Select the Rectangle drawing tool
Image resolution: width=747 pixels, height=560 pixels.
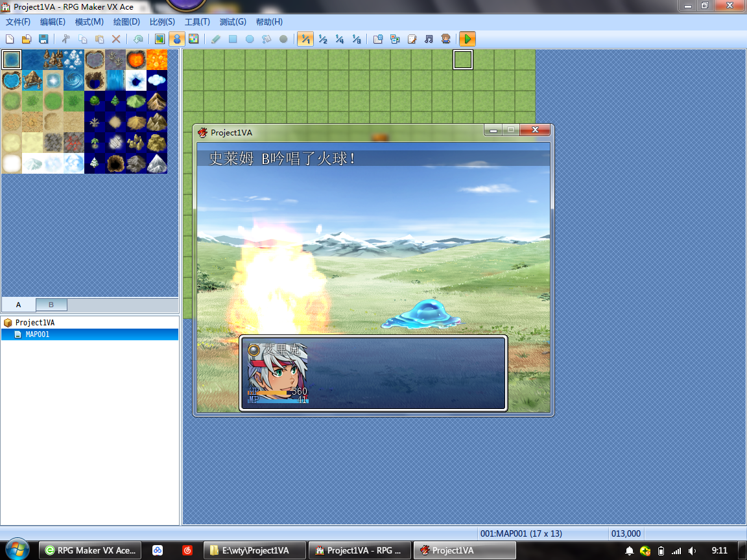(233, 39)
